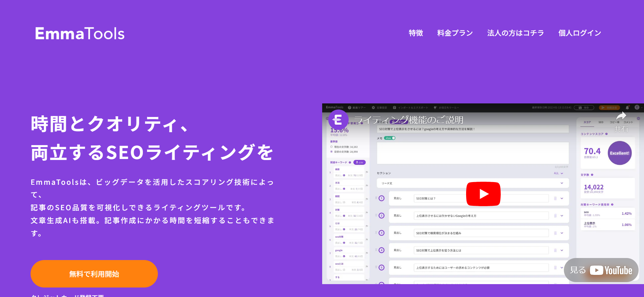
Task: Click heading field 上位表示させるには欠かせないGoogleの考え方
Action: click(481, 216)
